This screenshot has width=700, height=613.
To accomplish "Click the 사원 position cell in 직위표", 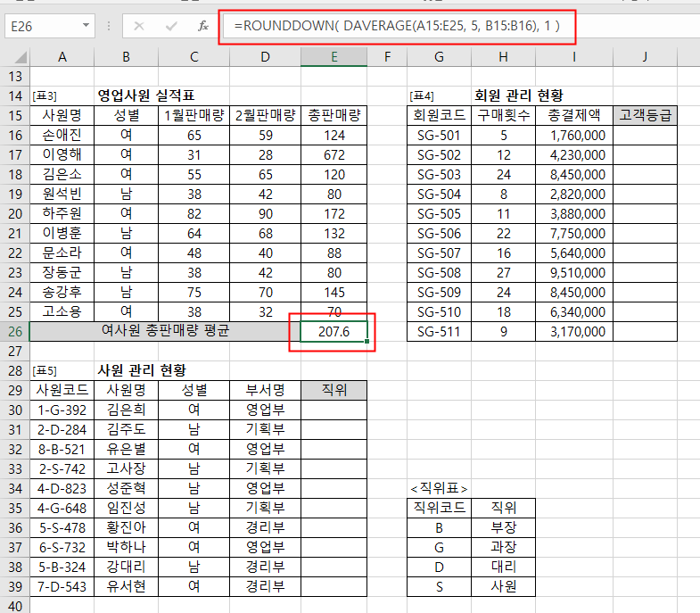I will point(504,586).
